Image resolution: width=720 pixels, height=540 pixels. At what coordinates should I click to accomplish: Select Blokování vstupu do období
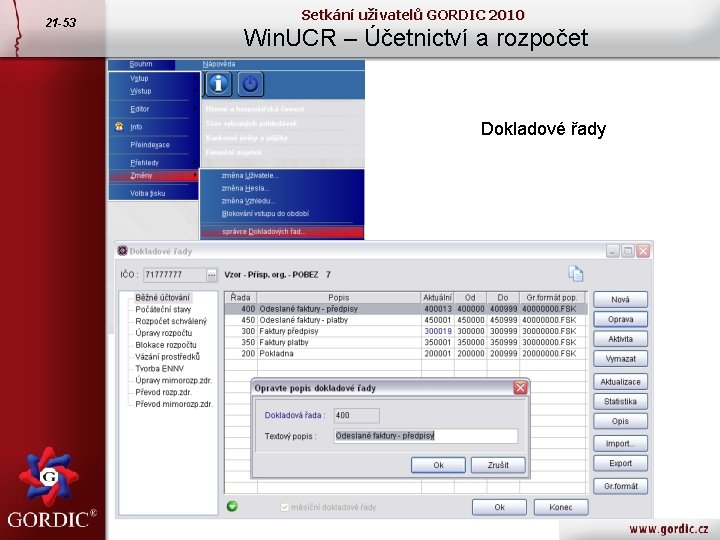tap(265, 214)
